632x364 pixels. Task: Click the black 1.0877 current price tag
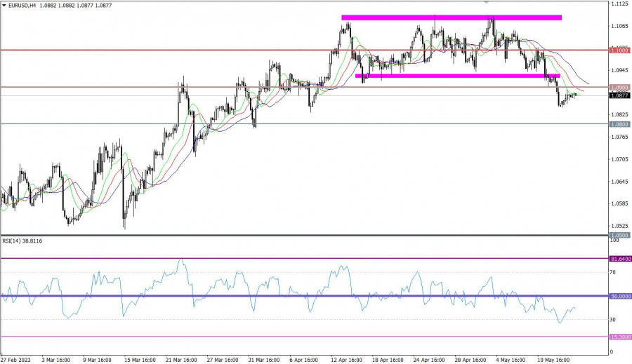(x=619, y=95)
